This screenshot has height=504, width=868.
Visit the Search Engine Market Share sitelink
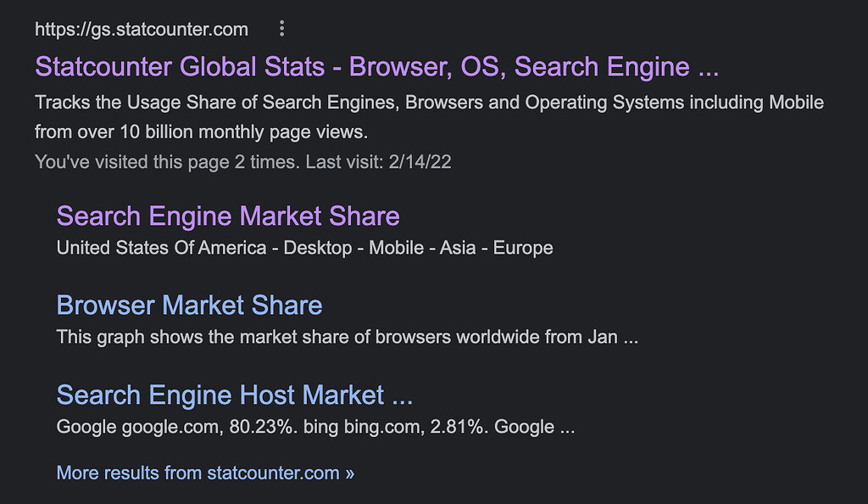(x=228, y=216)
